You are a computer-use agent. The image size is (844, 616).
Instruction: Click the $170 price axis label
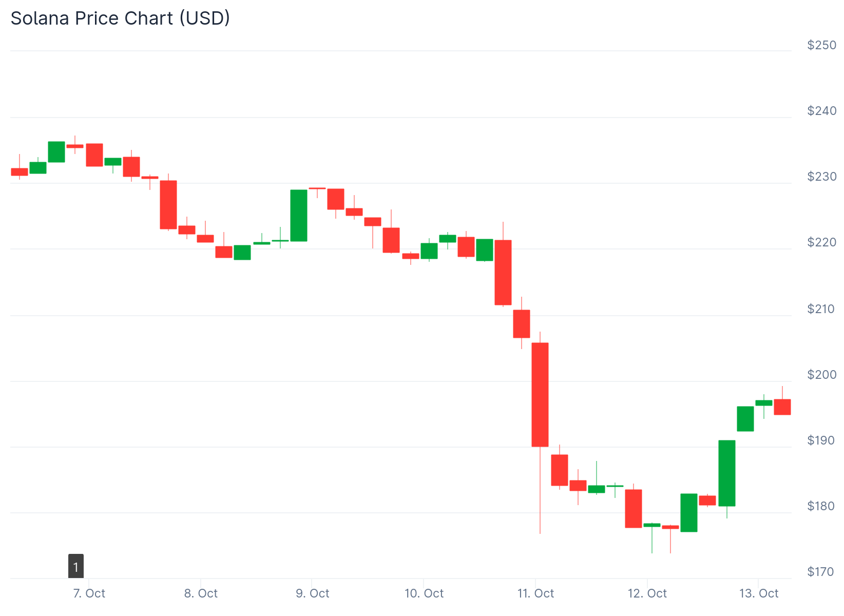[x=820, y=572]
